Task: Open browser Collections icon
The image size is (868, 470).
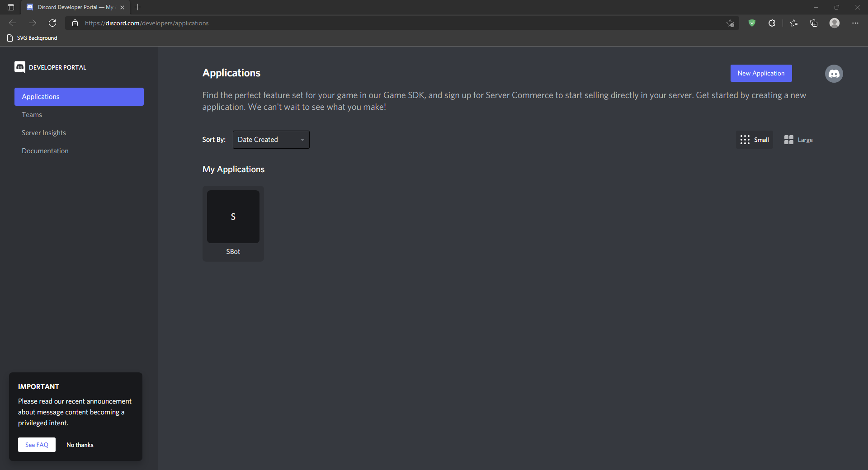Action: [x=814, y=23]
